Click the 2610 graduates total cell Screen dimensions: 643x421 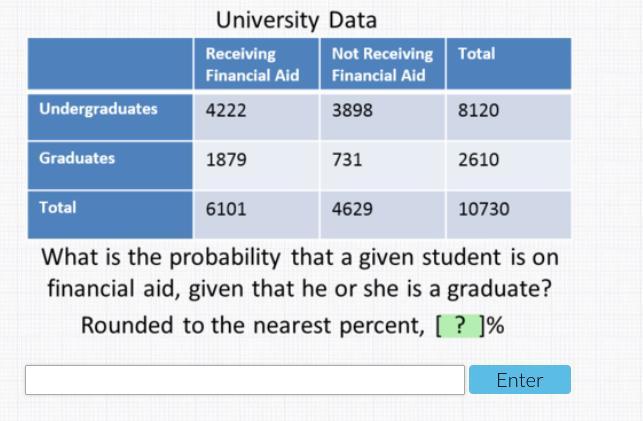(x=478, y=160)
